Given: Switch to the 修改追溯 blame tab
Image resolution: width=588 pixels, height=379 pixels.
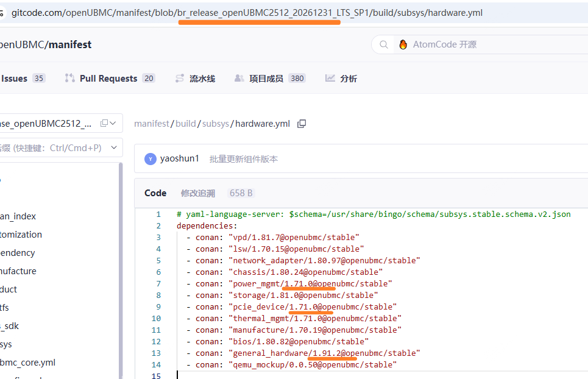Looking at the screenshot, I should pyautogui.click(x=197, y=193).
